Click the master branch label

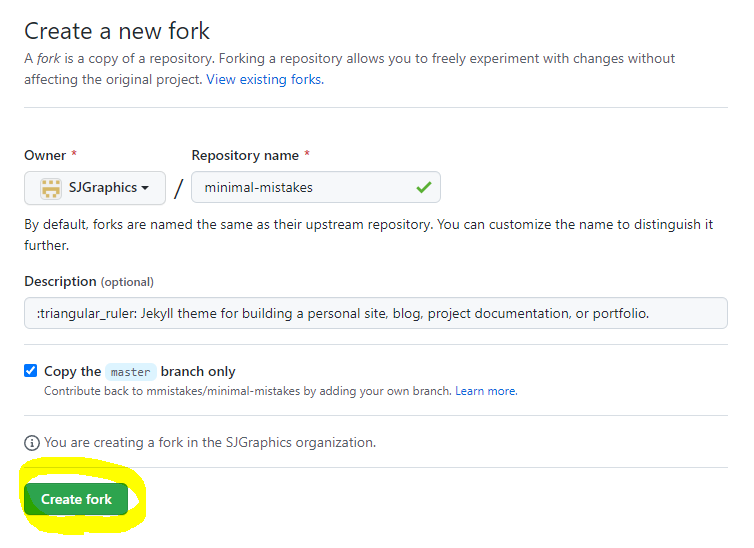tap(131, 372)
